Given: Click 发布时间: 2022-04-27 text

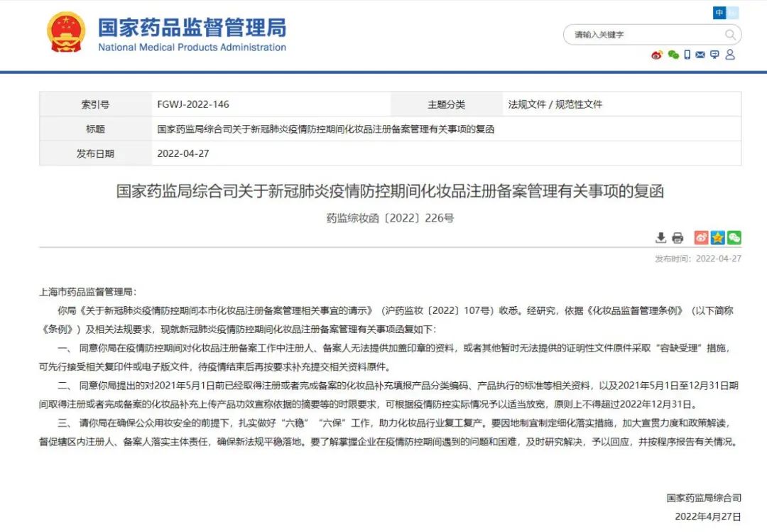Looking at the screenshot, I should pyautogui.click(x=698, y=259).
